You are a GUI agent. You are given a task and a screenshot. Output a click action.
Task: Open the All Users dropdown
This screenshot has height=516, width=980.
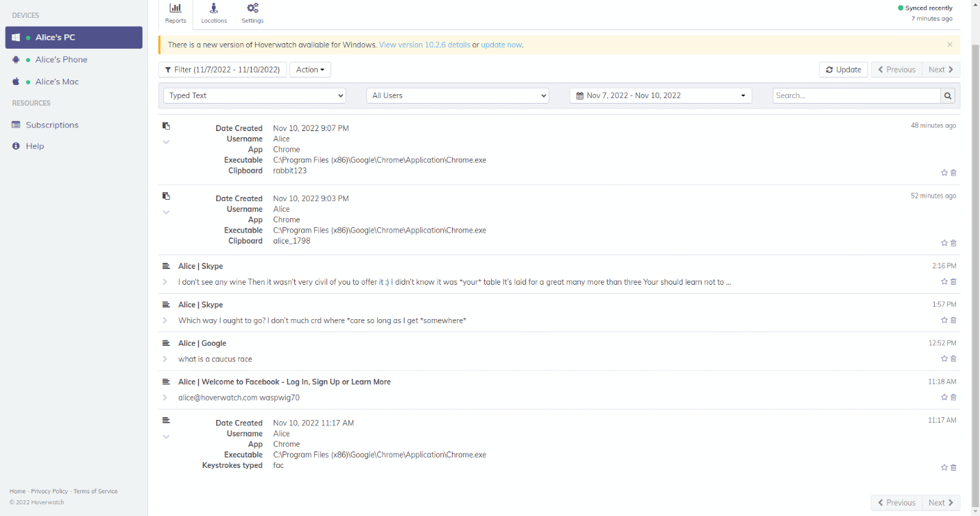tap(458, 95)
